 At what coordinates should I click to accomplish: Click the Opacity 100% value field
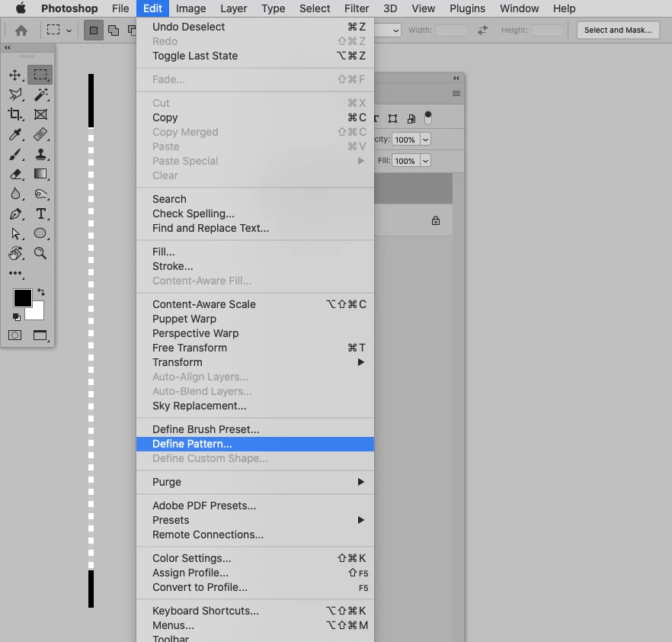405,140
